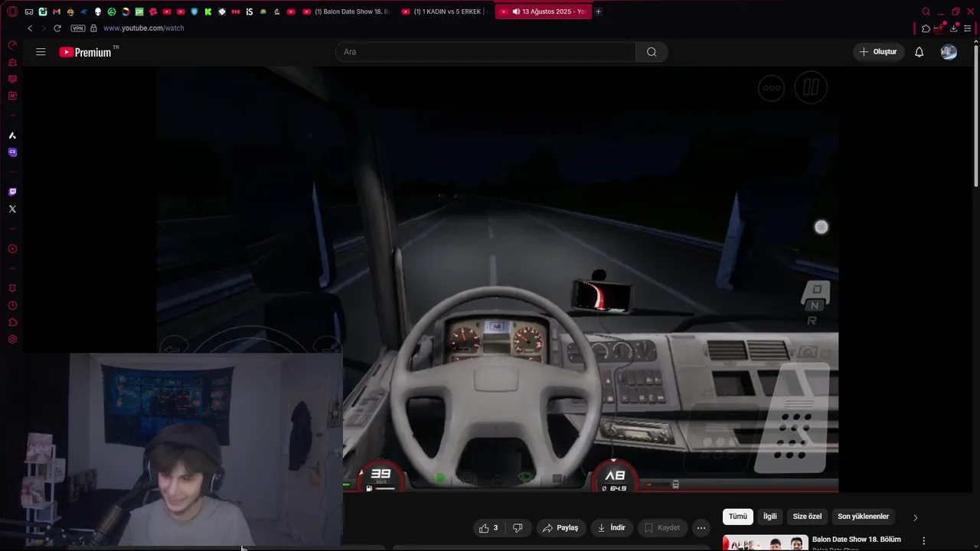Viewport: 980px width, 551px height.
Task: Run search with the magnifier button
Action: (x=652, y=52)
